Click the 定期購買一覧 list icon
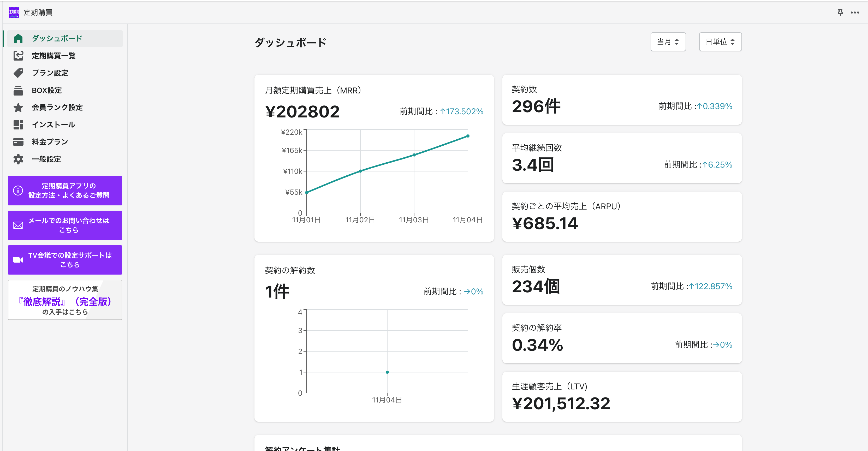The image size is (868, 451). coord(18,56)
